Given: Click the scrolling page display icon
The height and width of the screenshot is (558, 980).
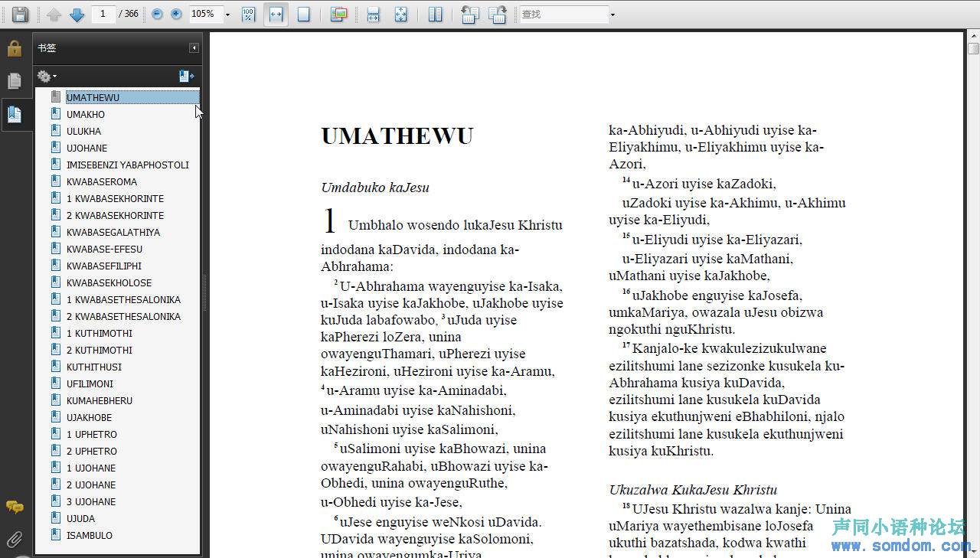Looking at the screenshot, I should pos(374,15).
